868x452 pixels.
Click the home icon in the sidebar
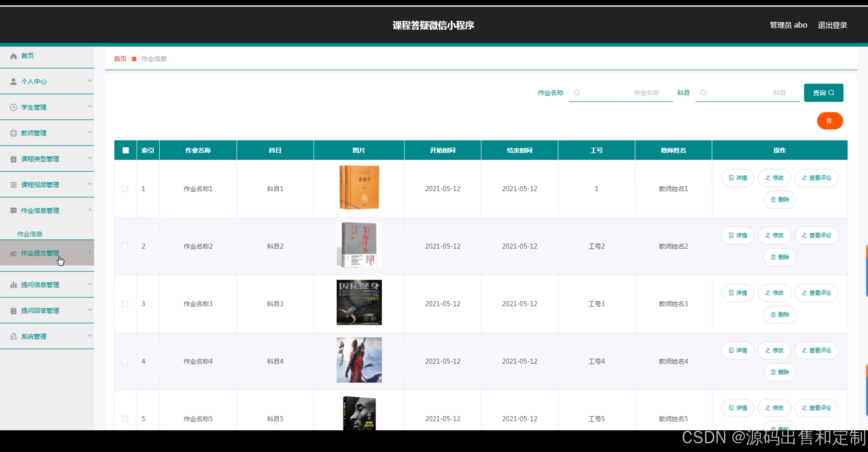pyautogui.click(x=14, y=56)
